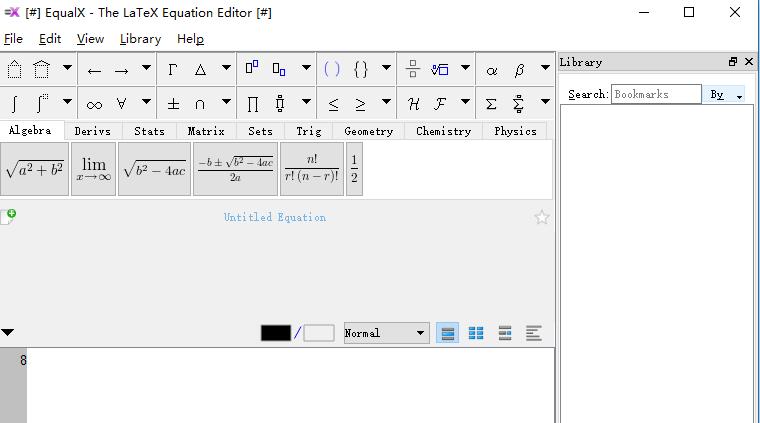The width and height of the screenshot is (760, 423).
Task: Insert parentheses brackets
Action: [x=332, y=69]
